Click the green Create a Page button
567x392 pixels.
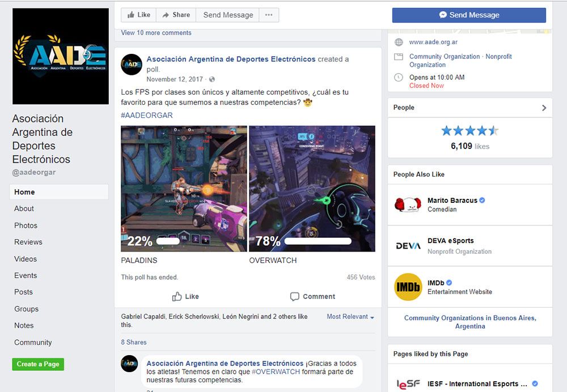coord(38,364)
